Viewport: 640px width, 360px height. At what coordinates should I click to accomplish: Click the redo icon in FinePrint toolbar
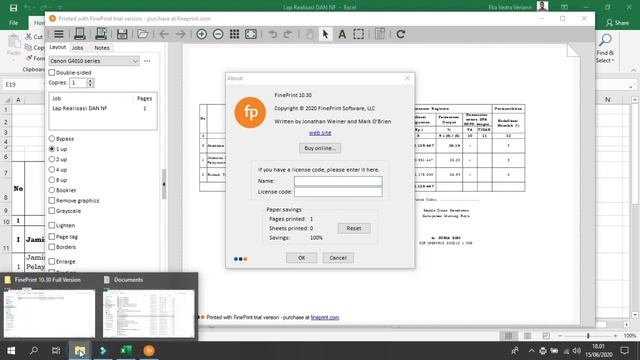pyautogui.click(x=288, y=34)
